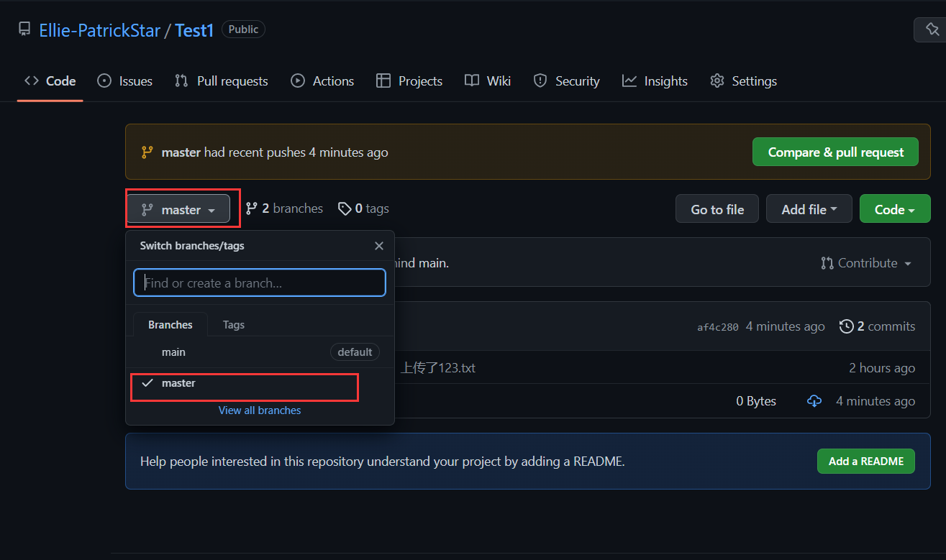Click the cloud download icon next to 0 Bytes
946x560 pixels.
coord(814,401)
